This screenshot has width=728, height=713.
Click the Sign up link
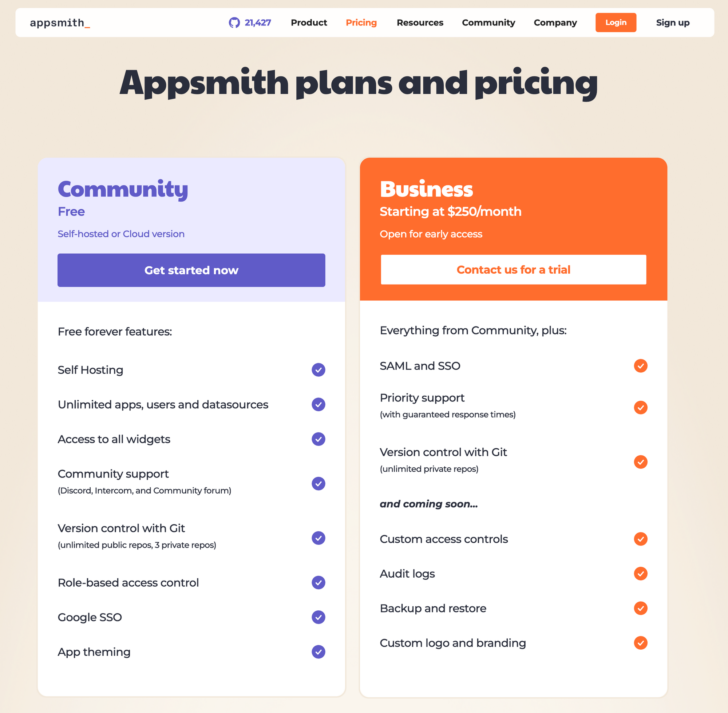[673, 23]
